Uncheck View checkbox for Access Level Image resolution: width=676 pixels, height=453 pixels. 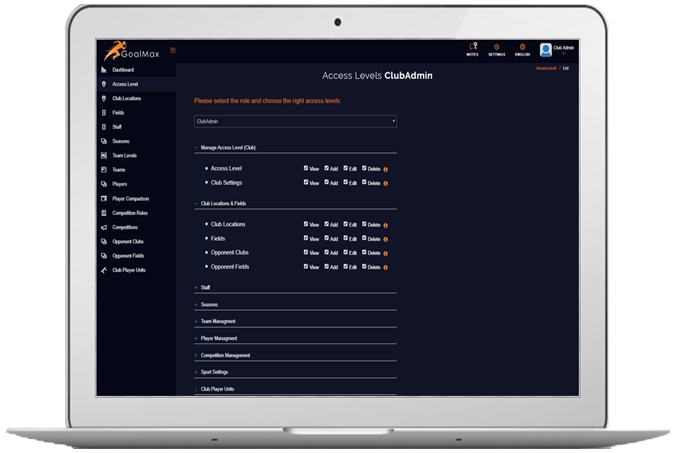[306, 168]
